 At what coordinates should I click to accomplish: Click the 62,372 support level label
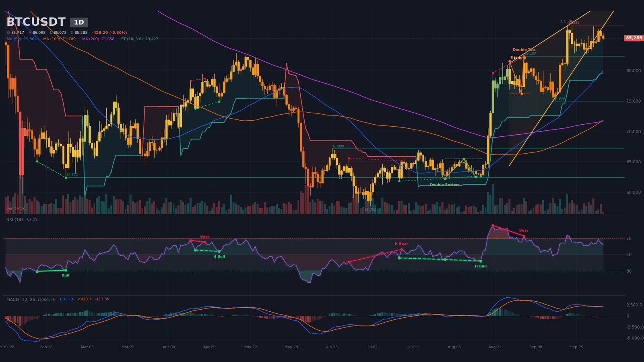[x=72, y=175]
